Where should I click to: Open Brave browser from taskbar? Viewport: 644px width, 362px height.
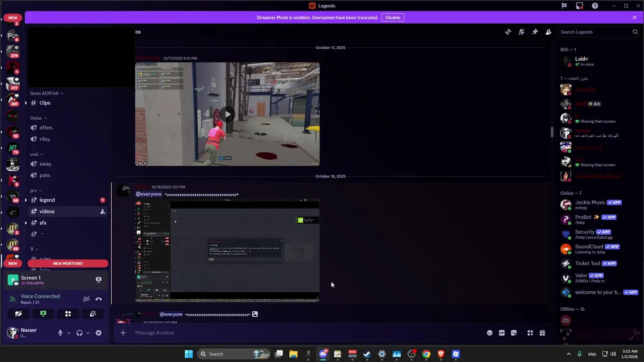click(x=441, y=354)
